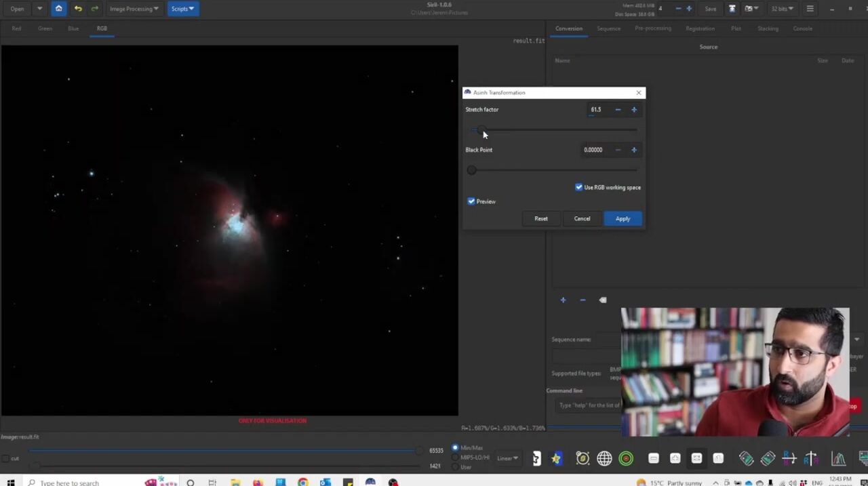Click the green redo arrow

pyautogui.click(x=94, y=9)
